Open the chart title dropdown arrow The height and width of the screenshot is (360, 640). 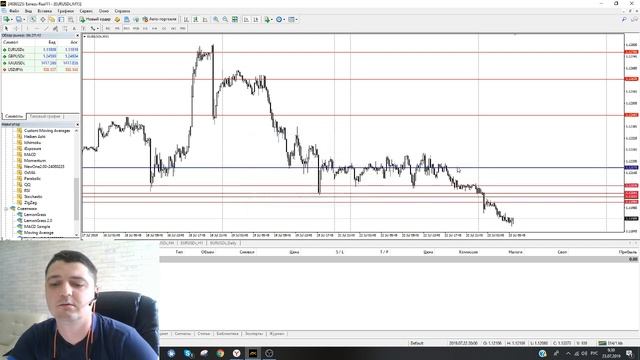point(85,36)
